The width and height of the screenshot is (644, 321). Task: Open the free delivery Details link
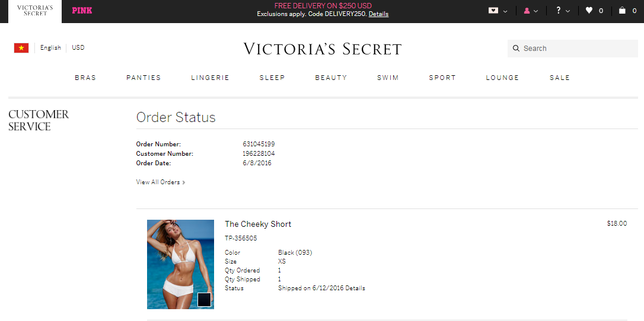pyautogui.click(x=379, y=14)
